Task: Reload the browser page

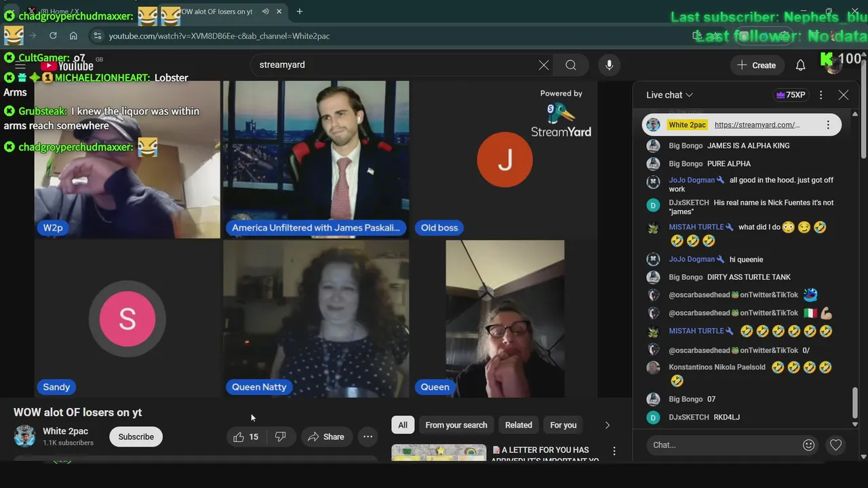Action: click(53, 36)
